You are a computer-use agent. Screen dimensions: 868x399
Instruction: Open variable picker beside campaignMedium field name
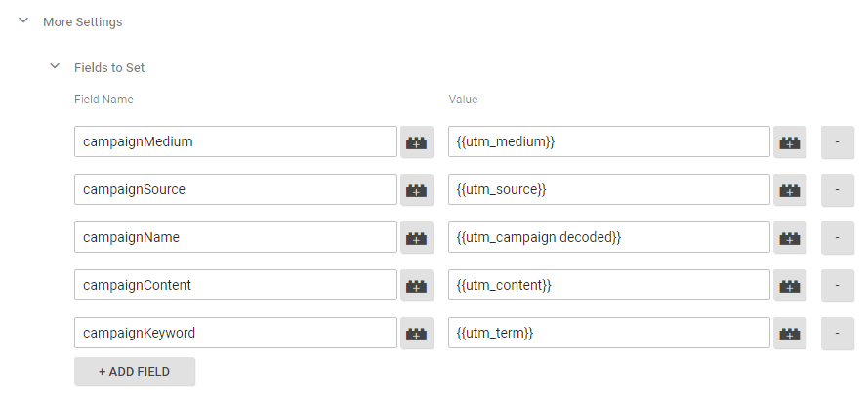pyautogui.click(x=417, y=141)
